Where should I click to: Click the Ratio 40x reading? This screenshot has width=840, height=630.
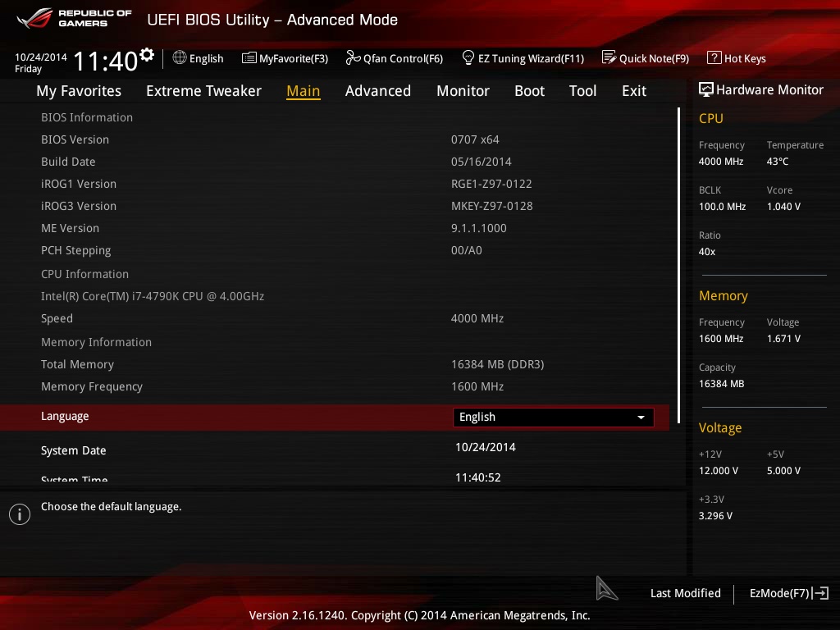click(x=706, y=251)
